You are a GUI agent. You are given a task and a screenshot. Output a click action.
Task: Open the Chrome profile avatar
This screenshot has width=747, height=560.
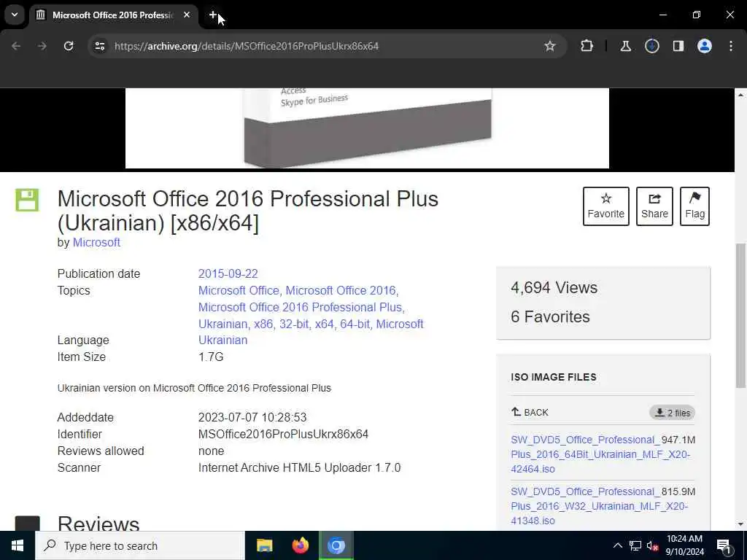pyautogui.click(x=705, y=46)
